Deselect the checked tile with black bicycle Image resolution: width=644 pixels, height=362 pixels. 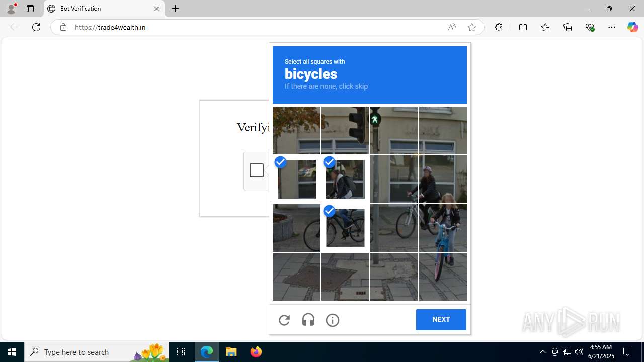point(345,228)
